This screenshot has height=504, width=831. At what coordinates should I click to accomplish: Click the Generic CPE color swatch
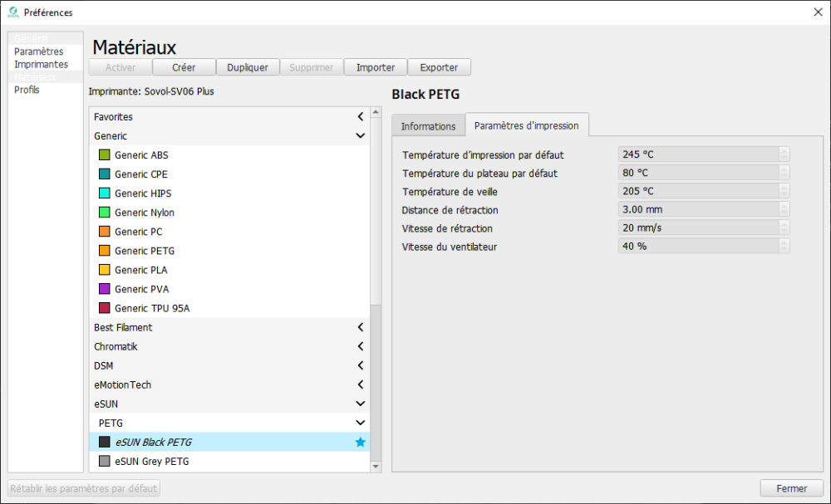point(105,174)
